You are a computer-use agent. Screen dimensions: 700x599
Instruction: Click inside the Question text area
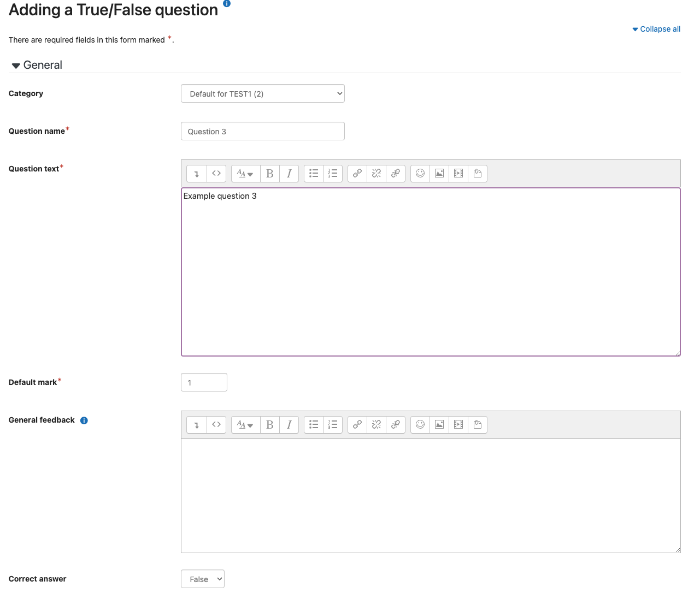(x=431, y=272)
